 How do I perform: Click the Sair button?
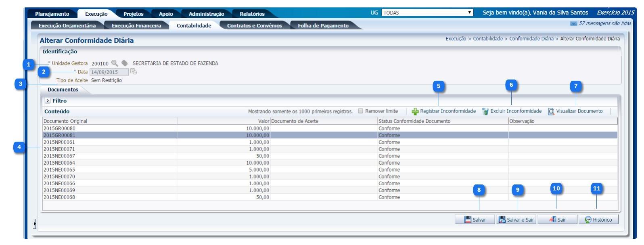point(557,220)
